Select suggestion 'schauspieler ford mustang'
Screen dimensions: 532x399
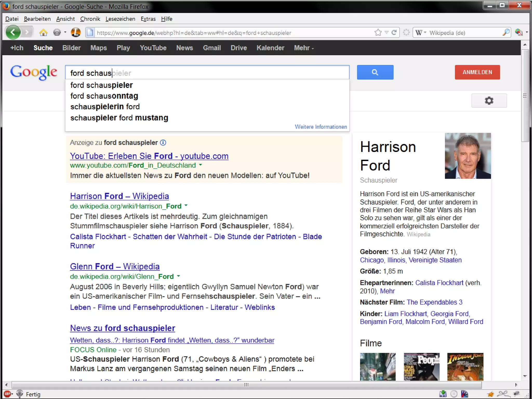119,118
